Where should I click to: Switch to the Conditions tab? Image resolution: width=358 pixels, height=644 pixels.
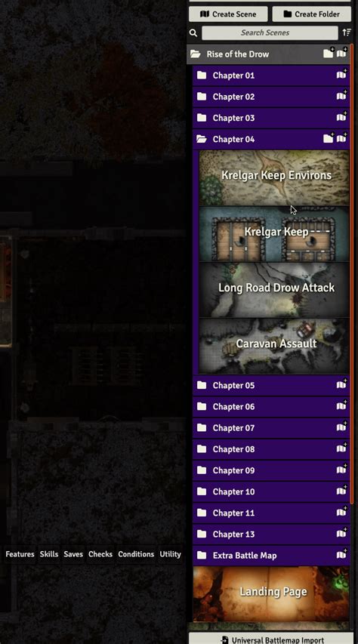point(136,554)
